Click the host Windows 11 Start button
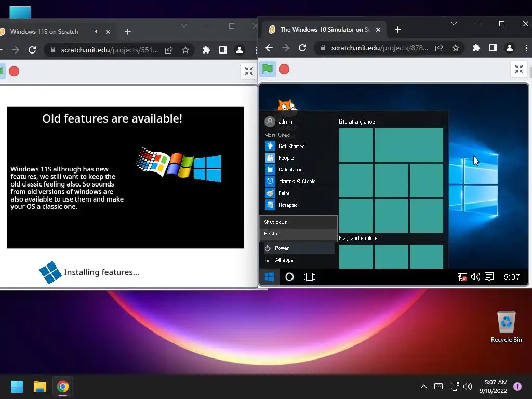This screenshot has width=532, height=399. pos(17,387)
